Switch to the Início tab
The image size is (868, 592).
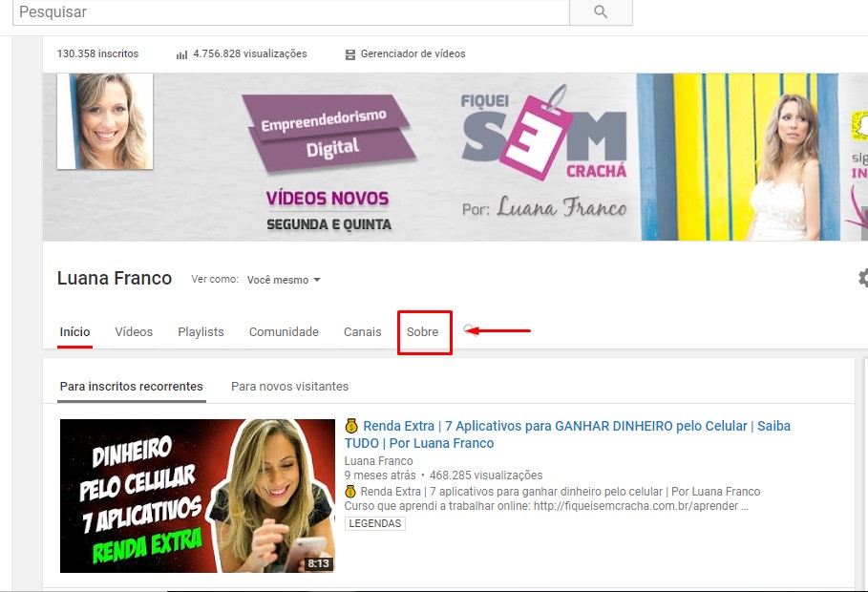(x=74, y=331)
